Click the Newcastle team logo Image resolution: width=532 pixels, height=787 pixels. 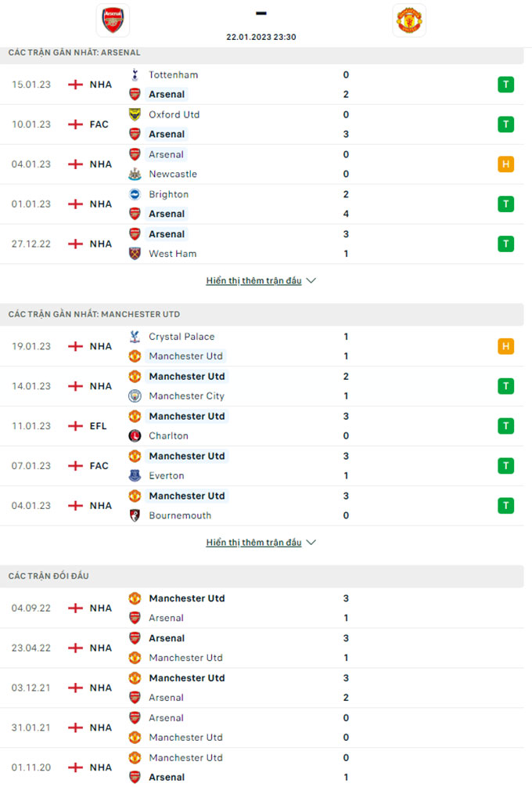click(x=135, y=174)
